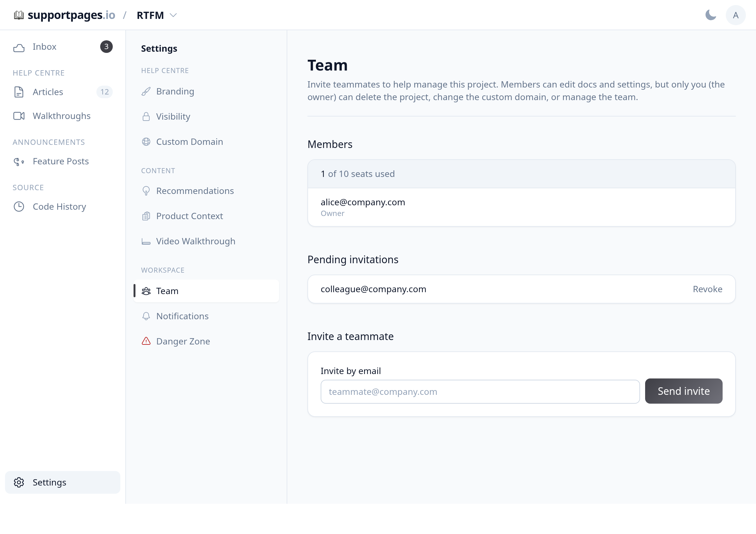Open the Danger Zone section
756x534 pixels.
(x=206, y=342)
